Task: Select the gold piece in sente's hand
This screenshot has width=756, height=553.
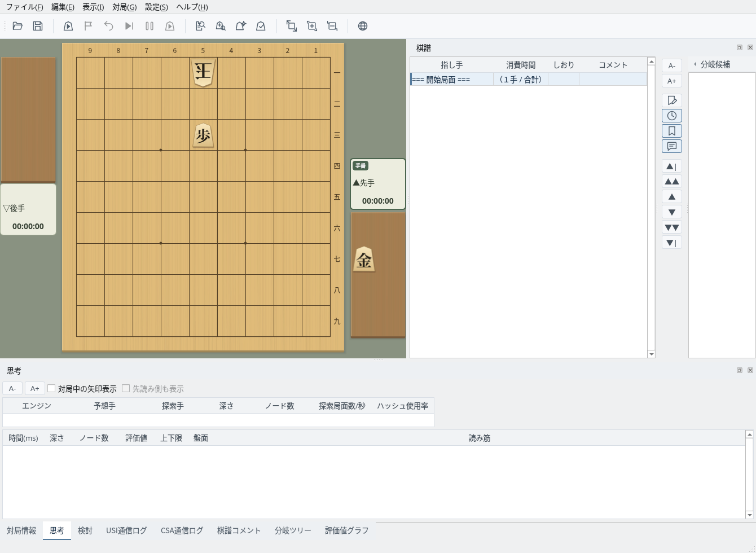Action: [364, 260]
